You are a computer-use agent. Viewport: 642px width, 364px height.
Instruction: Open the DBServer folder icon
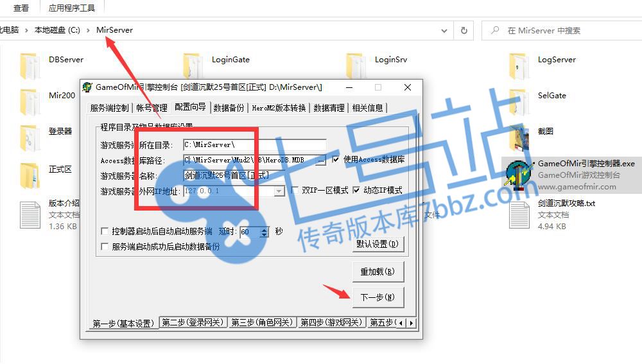point(30,65)
